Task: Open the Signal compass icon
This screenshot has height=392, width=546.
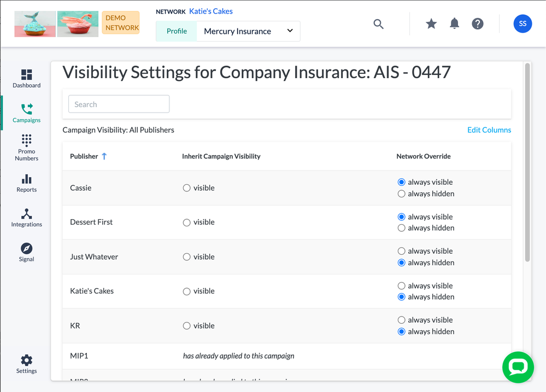Action: 26,252
